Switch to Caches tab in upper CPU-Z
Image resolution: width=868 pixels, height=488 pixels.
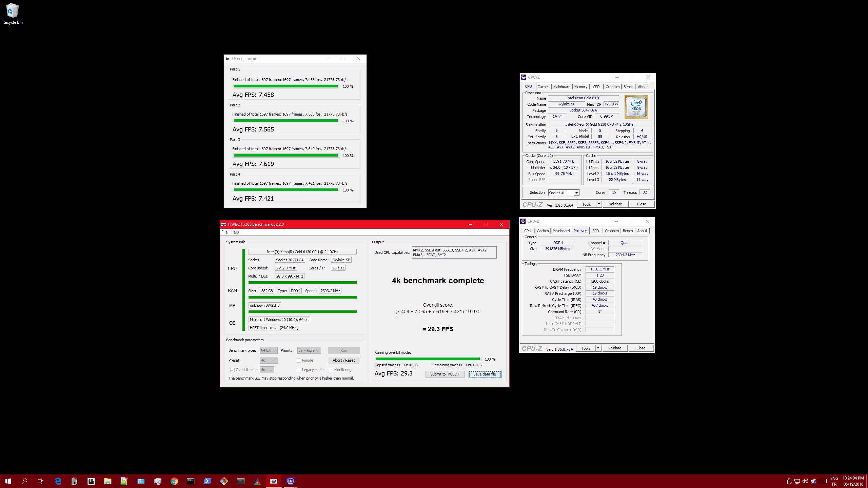[x=543, y=87]
